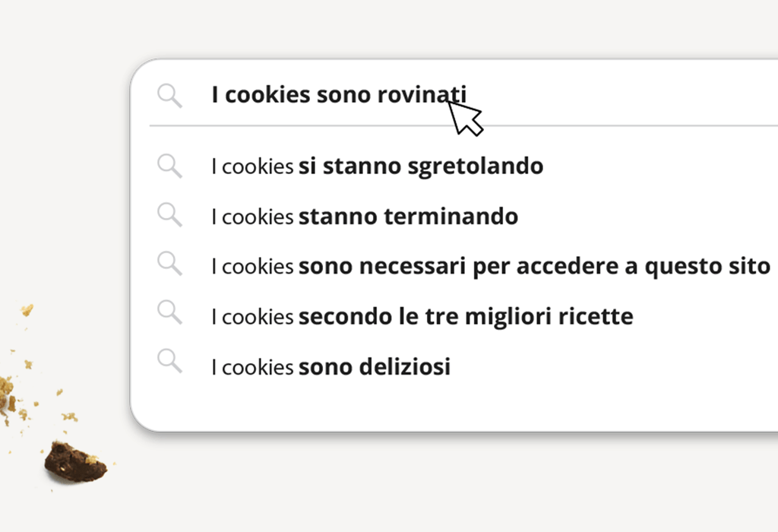The width and height of the screenshot is (778, 532).
Task: Choose 'I cookies sono necessari per accedere a questo sito'
Action: tap(491, 267)
